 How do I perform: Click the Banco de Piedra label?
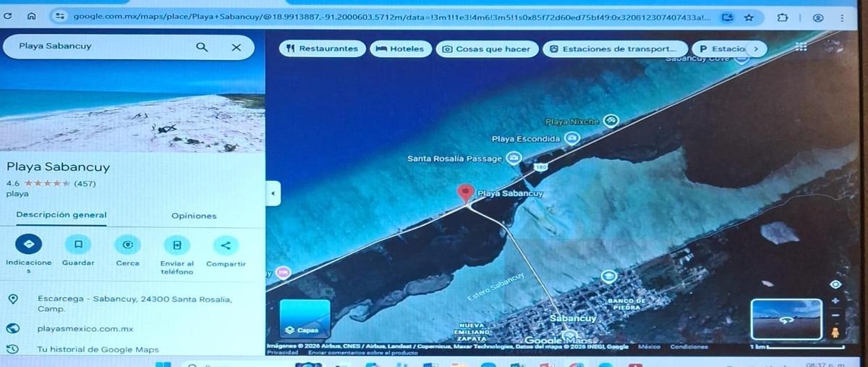[626, 304]
